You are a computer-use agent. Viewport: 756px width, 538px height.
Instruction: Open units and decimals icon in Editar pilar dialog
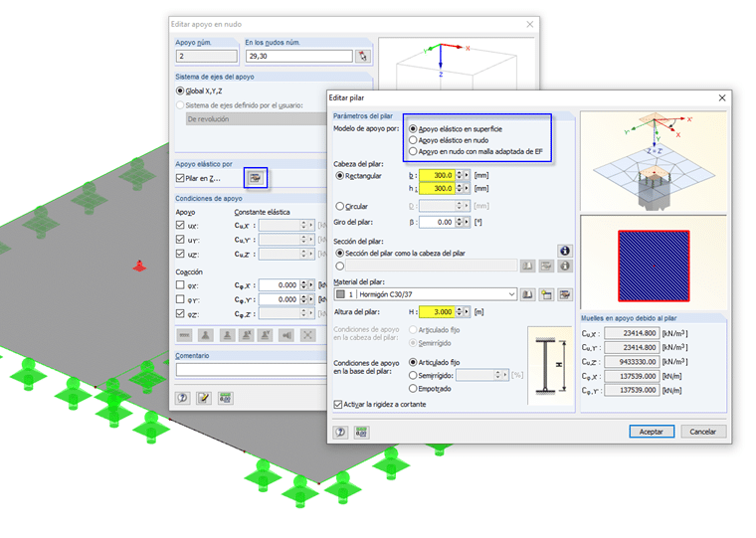tap(361, 432)
